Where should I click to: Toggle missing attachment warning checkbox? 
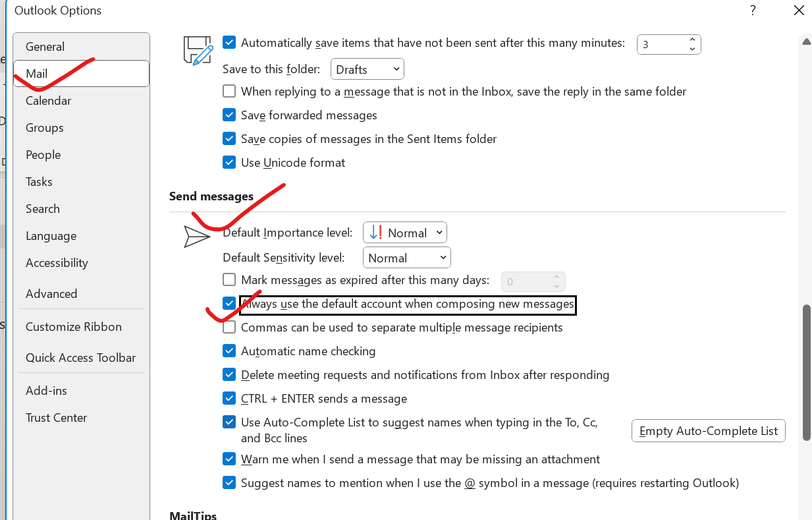(x=229, y=459)
